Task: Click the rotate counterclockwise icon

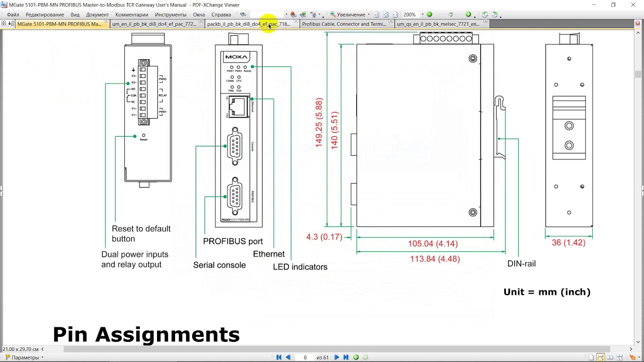Action: click(x=485, y=15)
